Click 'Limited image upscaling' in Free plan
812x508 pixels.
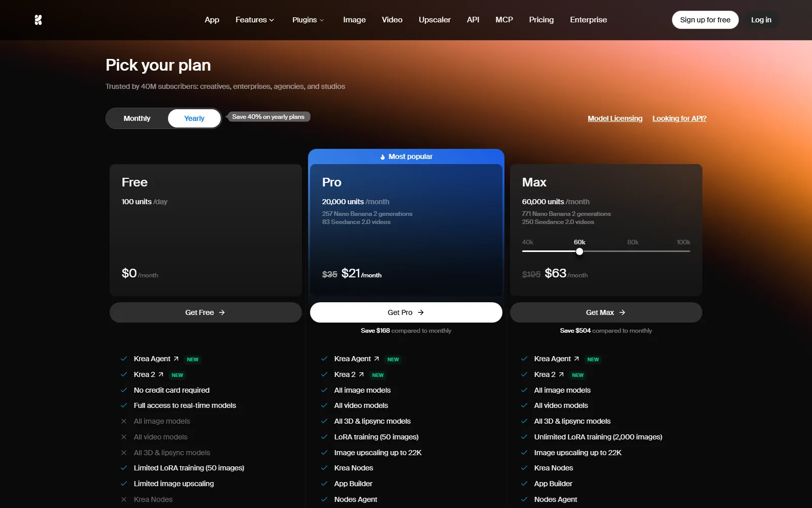coord(174,484)
